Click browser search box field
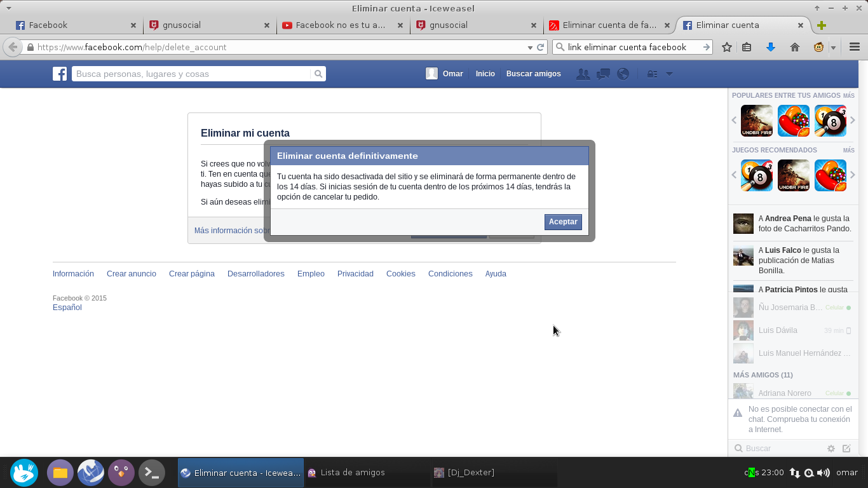Image resolution: width=868 pixels, height=488 pixels. pos(633,47)
